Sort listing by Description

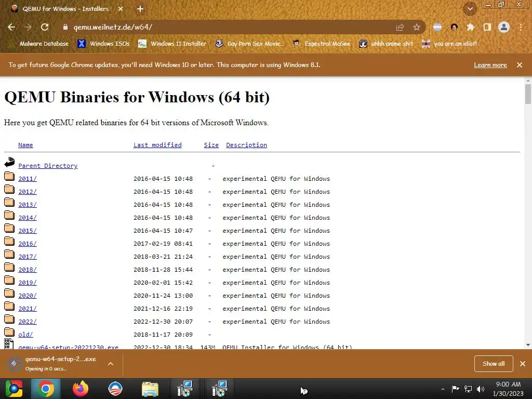pyautogui.click(x=246, y=145)
